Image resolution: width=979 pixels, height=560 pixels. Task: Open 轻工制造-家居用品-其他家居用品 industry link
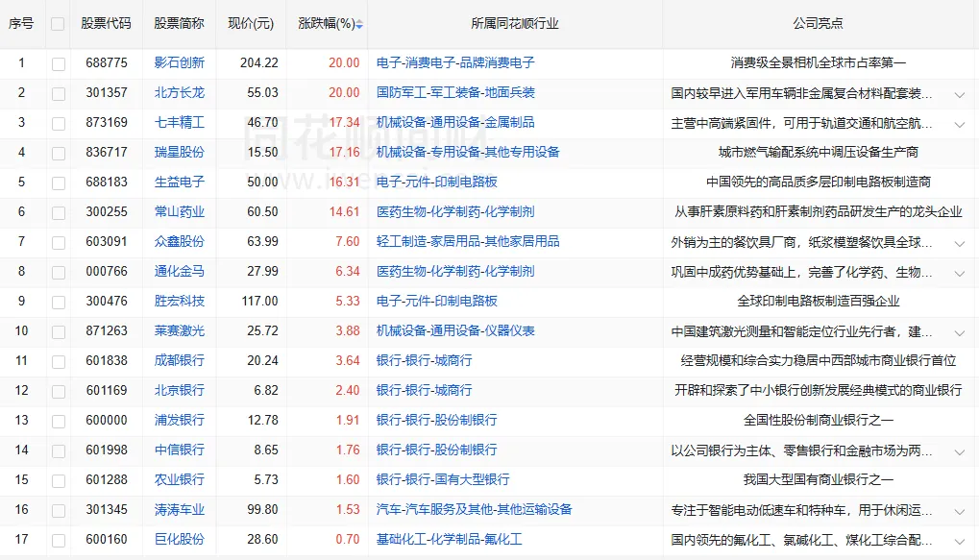(468, 242)
